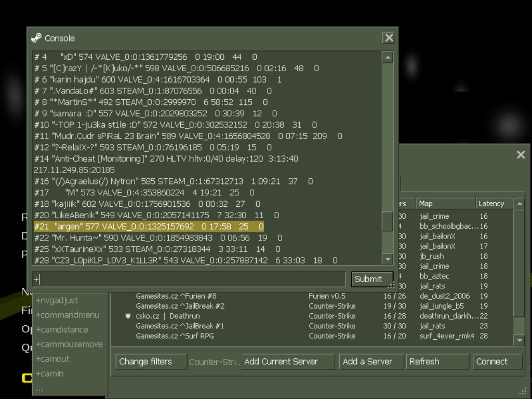Click the Console scrollbar thumb

388,221
